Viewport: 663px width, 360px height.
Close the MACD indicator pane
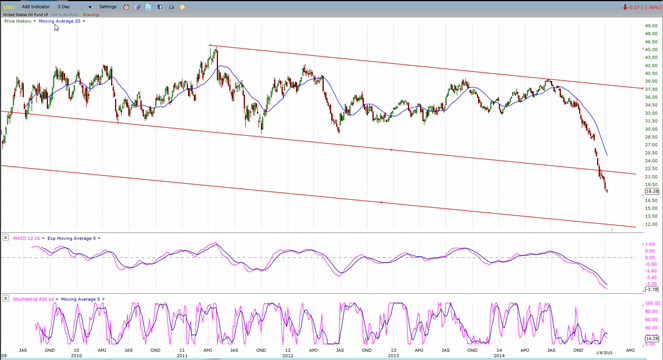tap(5, 238)
